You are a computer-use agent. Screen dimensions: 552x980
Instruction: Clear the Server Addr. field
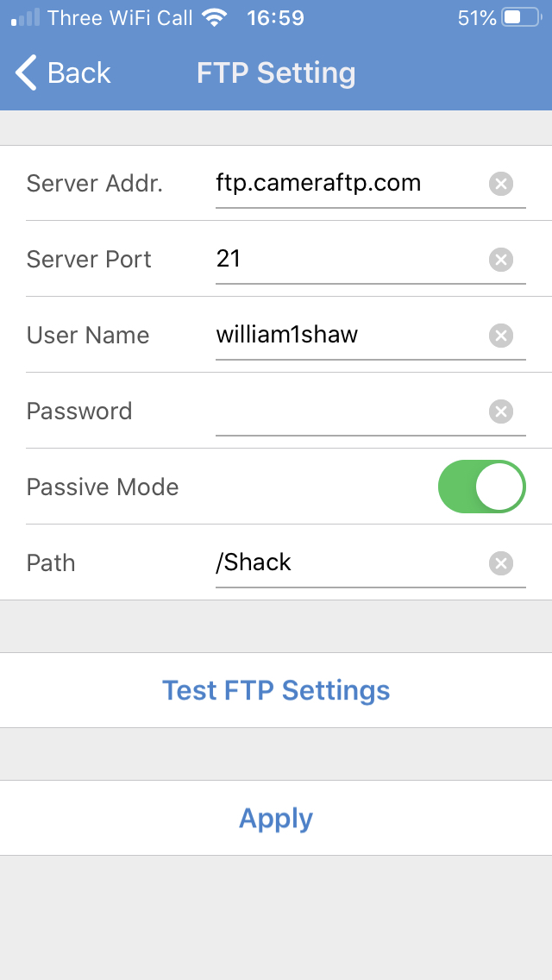[x=501, y=184]
